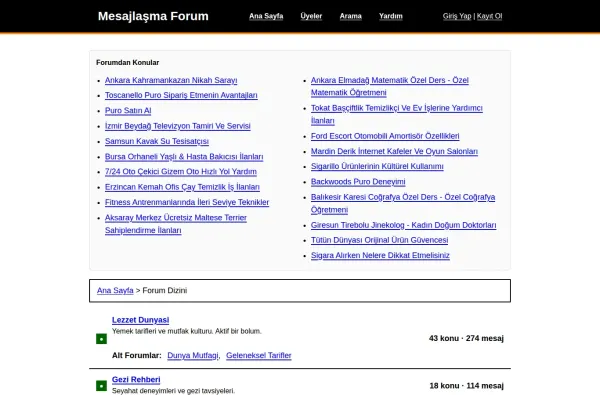Open 7/24 Oto Çekici Gizem topic
Screen dimensions: 600x395
[181, 172]
